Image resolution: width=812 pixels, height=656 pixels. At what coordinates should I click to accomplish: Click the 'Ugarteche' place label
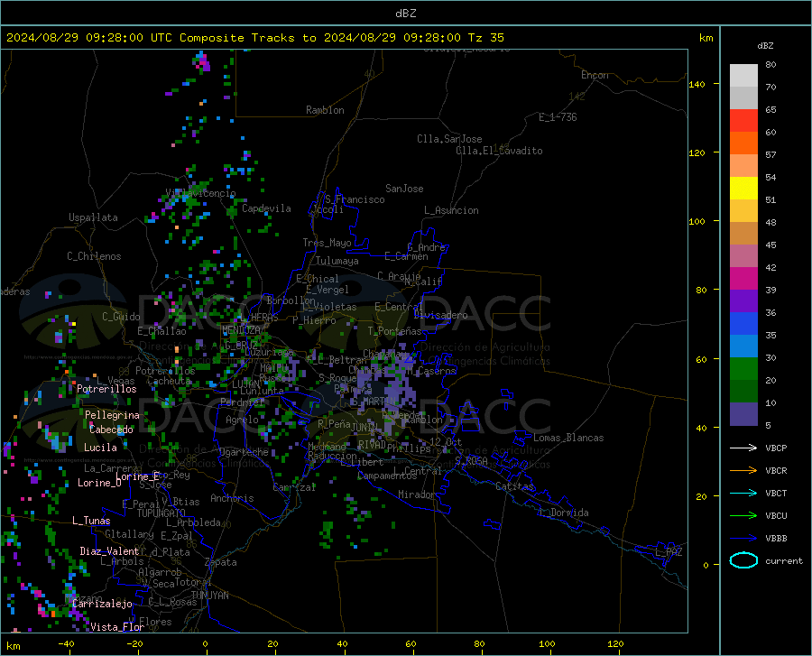244,452
